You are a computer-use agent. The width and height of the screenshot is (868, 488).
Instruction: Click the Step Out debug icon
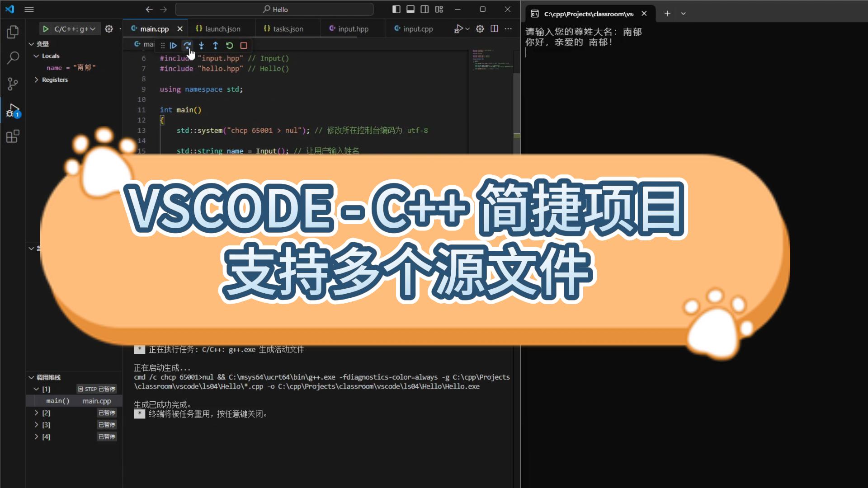point(216,45)
